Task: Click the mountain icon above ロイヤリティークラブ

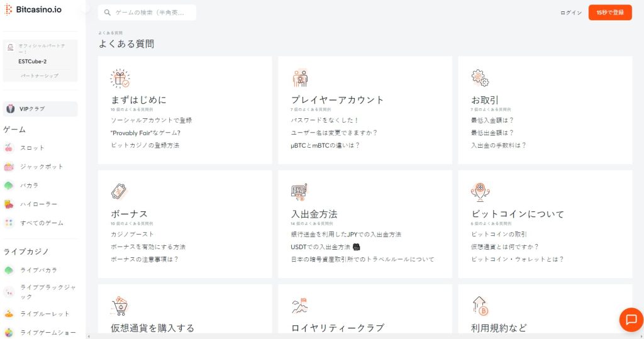Action: click(x=299, y=306)
